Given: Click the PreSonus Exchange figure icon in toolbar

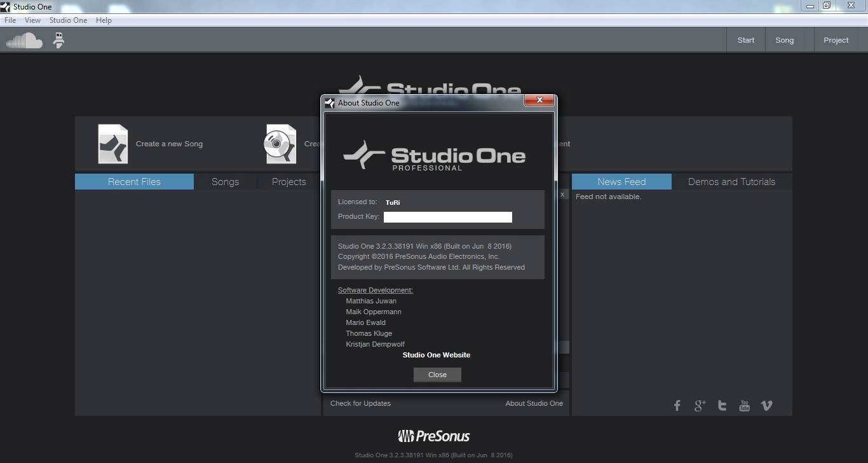Looking at the screenshot, I should (x=58, y=41).
